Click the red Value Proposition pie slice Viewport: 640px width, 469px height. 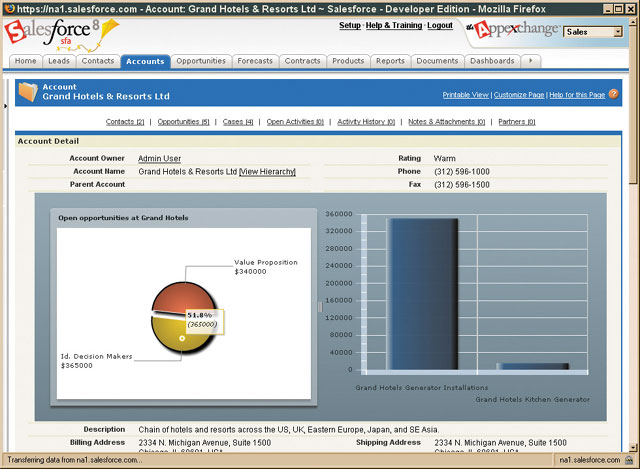(183, 297)
